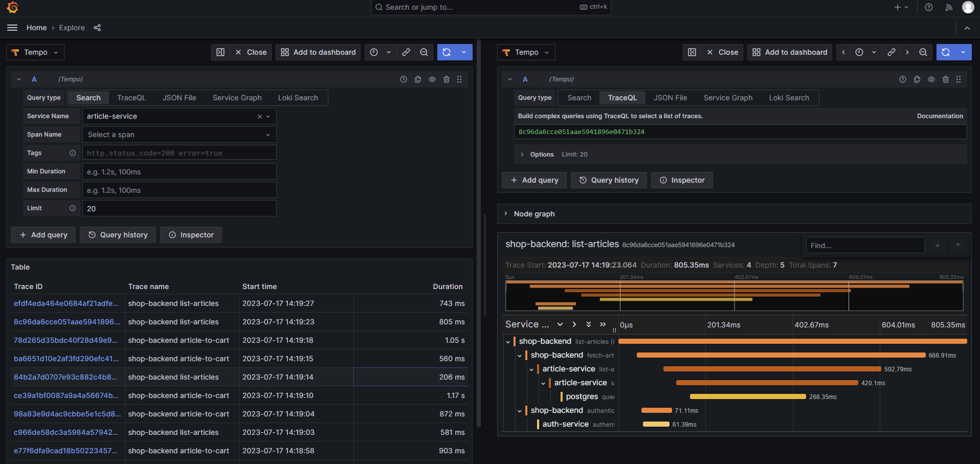Viewport: 980px width, 464px height.
Task: Open Inspector in right pane
Action: (682, 180)
